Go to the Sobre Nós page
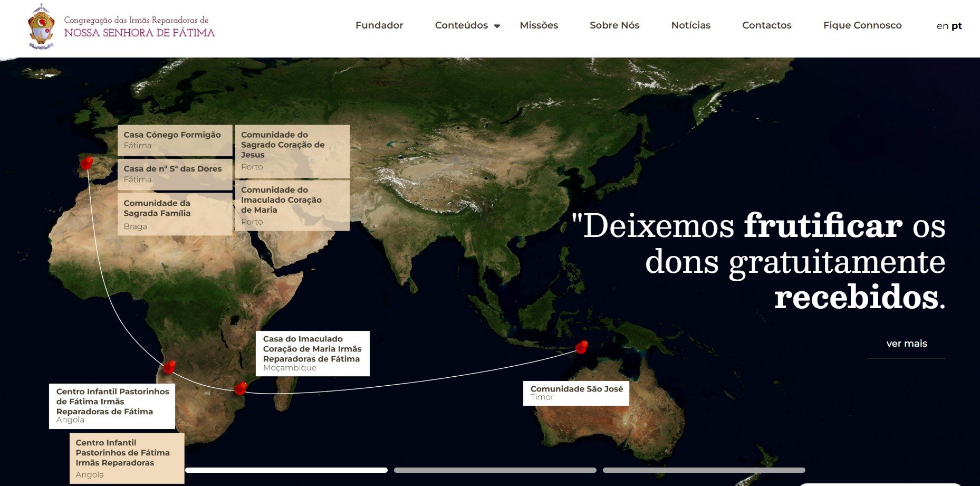This screenshot has width=980, height=486. click(x=614, y=25)
